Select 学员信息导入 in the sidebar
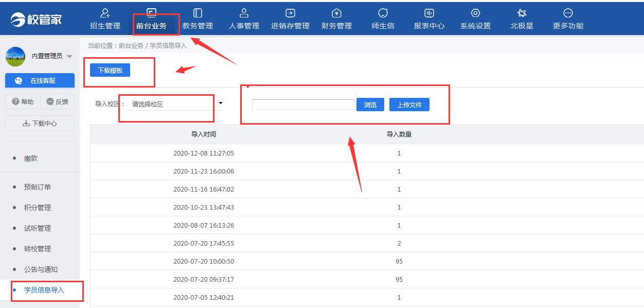Screen dimensions: 644x308 44,290
